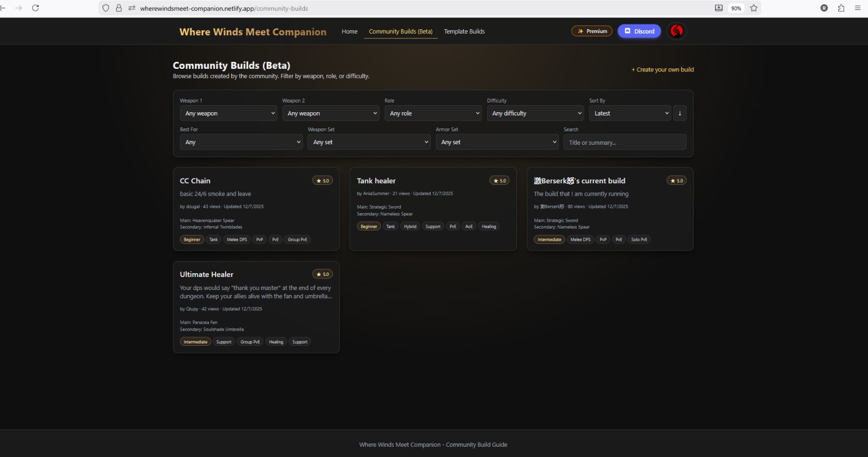Go to the Home tab

tap(349, 31)
